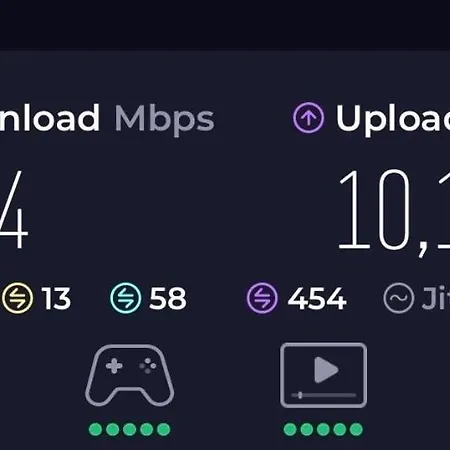Click the Jitter label text
This screenshot has width=450, height=450.
(436, 298)
